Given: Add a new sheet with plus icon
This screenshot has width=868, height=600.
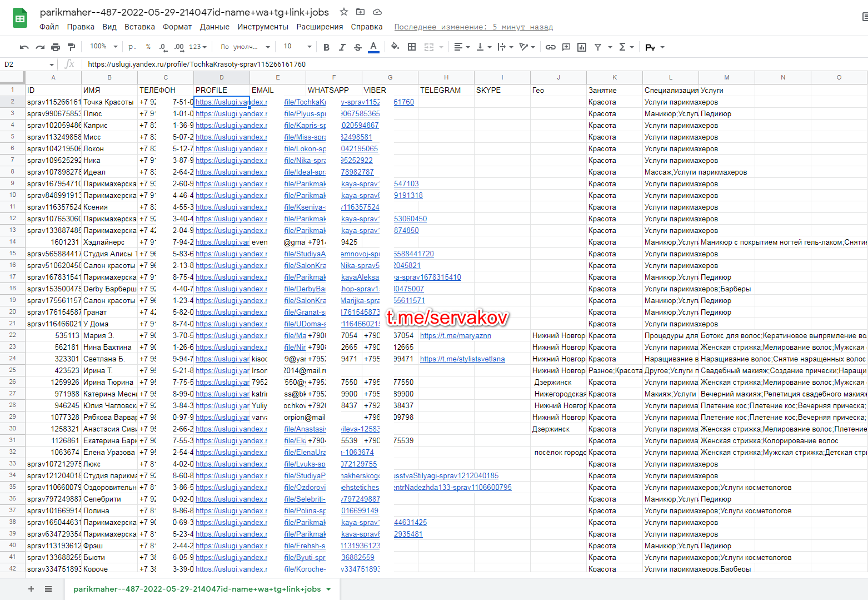Looking at the screenshot, I should tap(31, 589).
